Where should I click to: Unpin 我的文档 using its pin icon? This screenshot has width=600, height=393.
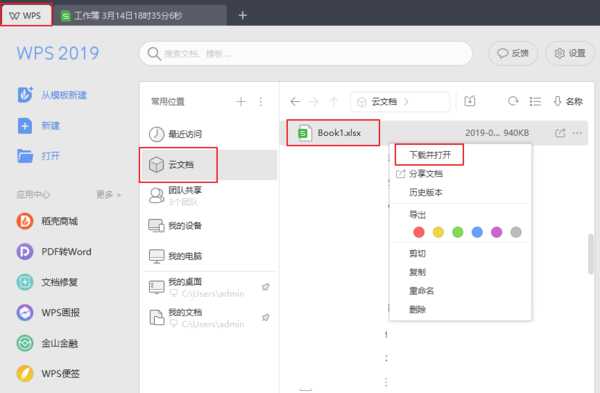(x=266, y=318)
